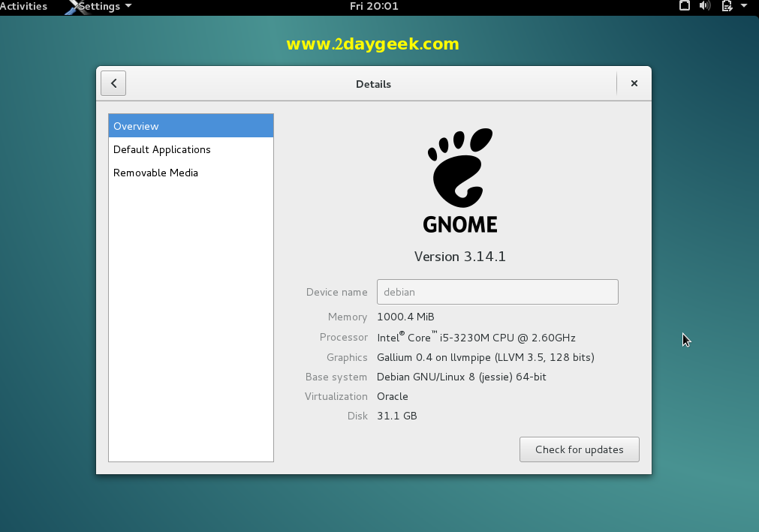Click the Gallium 0.4 graphics text

[486, 357]
